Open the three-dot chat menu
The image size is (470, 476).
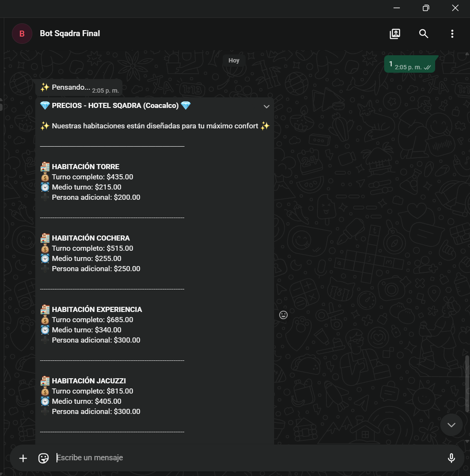coord(452,34)
